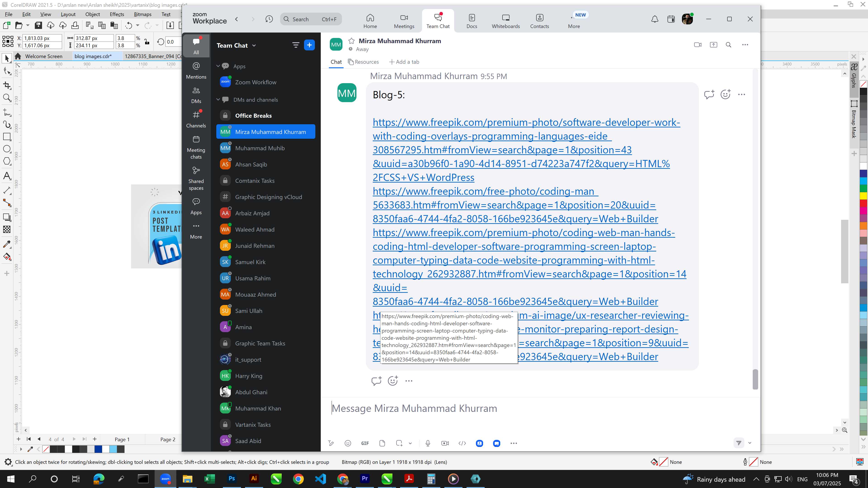868x488 pixels.
Task: Record a video message with the camera icon
Action: point(445,443)
